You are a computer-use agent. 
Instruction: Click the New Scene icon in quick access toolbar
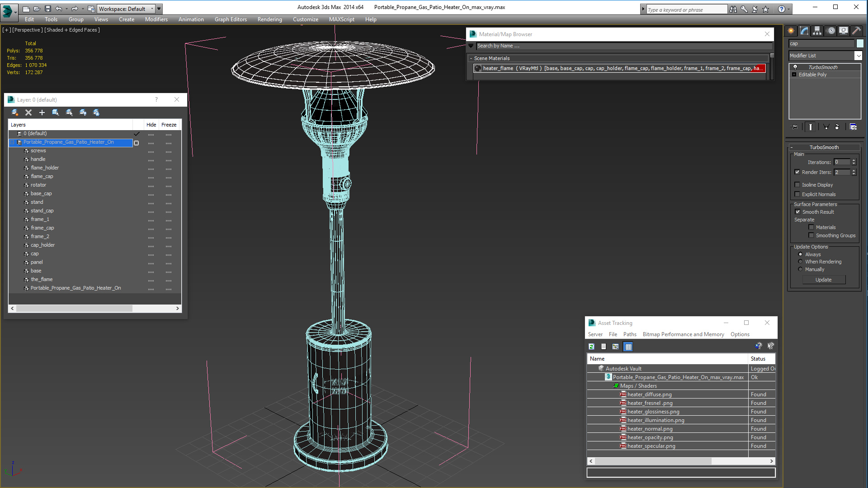pos(26,9)
